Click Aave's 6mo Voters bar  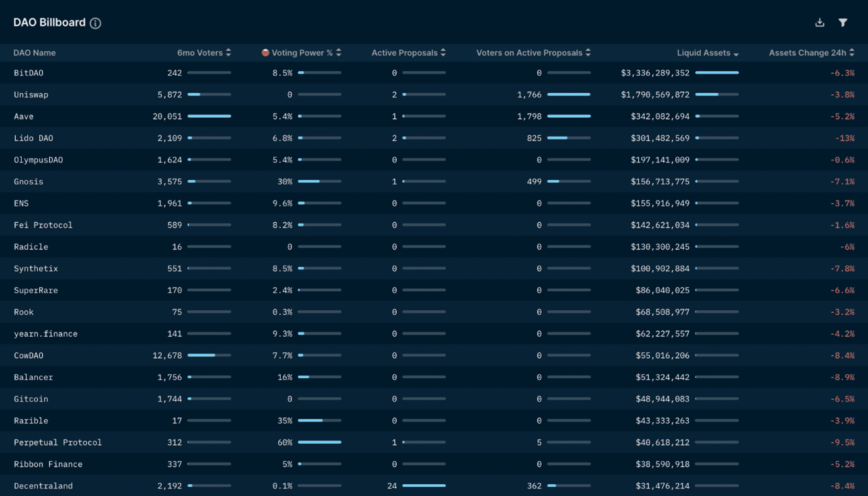pos(209,116)
